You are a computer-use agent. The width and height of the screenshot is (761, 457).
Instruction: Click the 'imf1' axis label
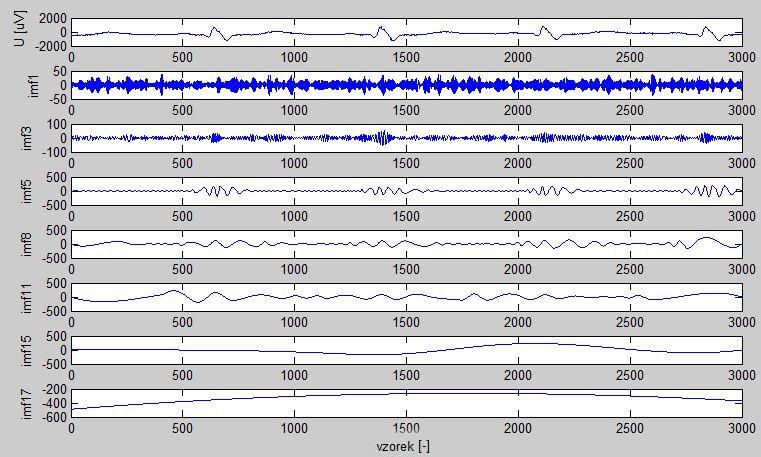(33, 85)
